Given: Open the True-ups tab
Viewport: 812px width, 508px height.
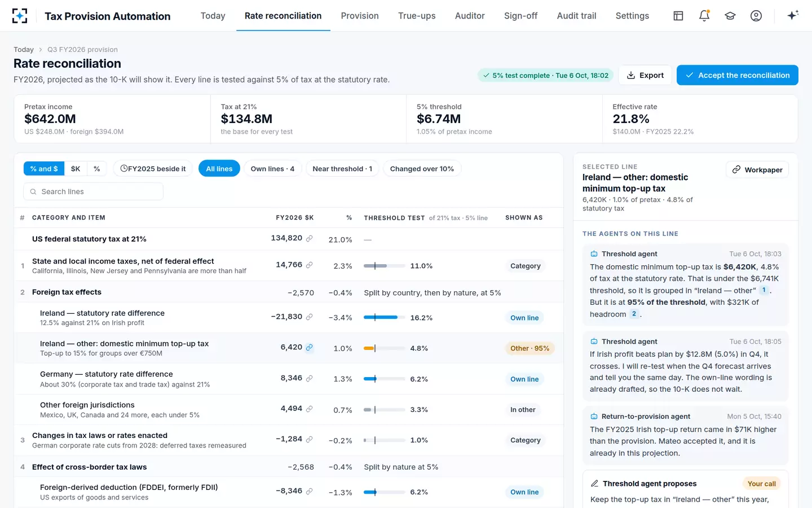Looking at the screenshot, I should (417, 16).
